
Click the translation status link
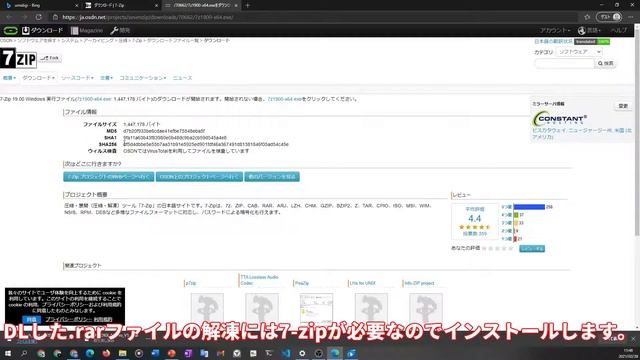point(553,42)
